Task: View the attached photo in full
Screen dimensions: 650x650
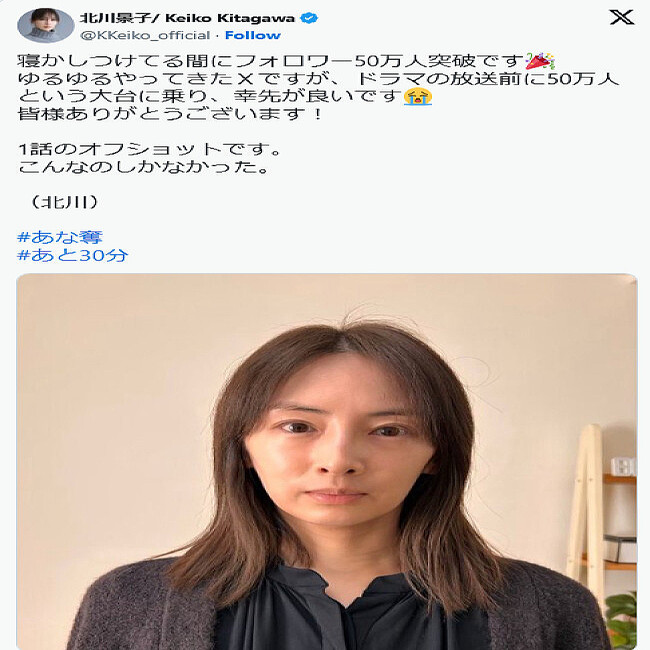Action: (x=327, y=461)
